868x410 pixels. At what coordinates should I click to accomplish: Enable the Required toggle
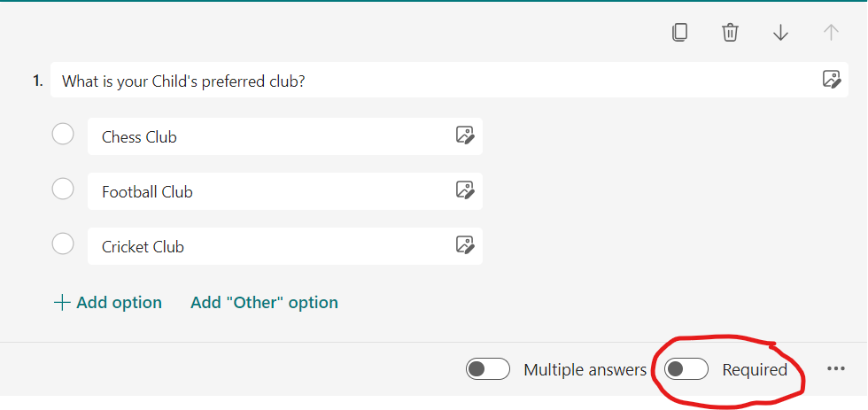tap(686, 369)
